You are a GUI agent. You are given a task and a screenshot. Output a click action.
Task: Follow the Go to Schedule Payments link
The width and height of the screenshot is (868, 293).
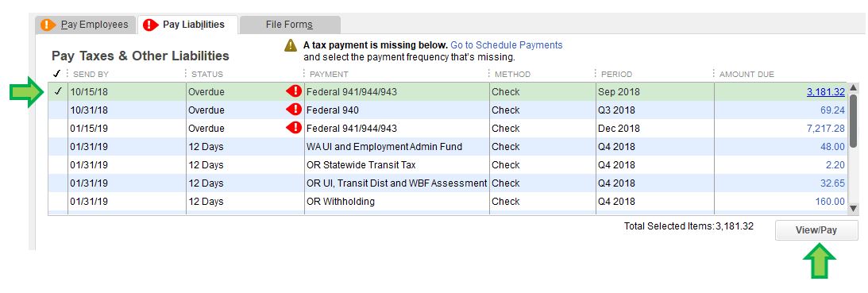point(506,45)
